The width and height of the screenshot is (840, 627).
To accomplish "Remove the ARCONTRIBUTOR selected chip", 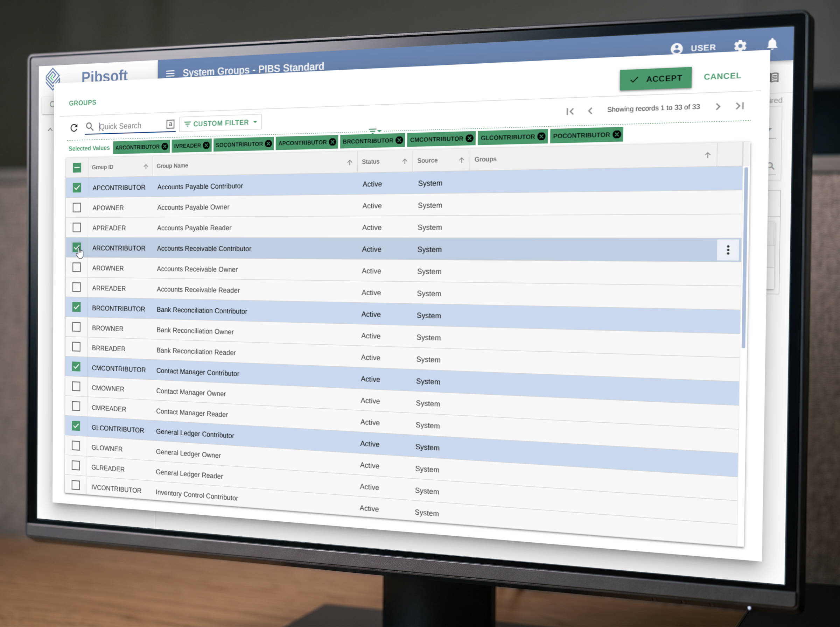I will pyautogui.click(x=165, y=146).
